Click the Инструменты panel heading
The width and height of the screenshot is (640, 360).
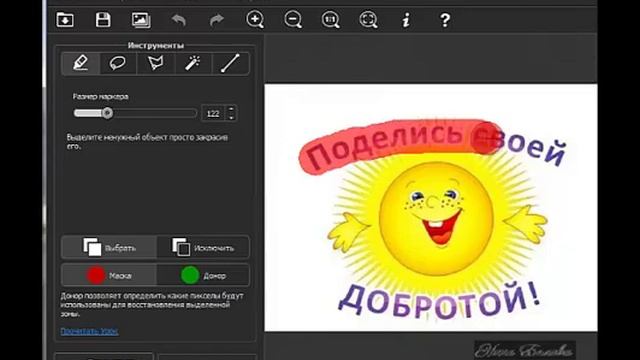(156, 45)
